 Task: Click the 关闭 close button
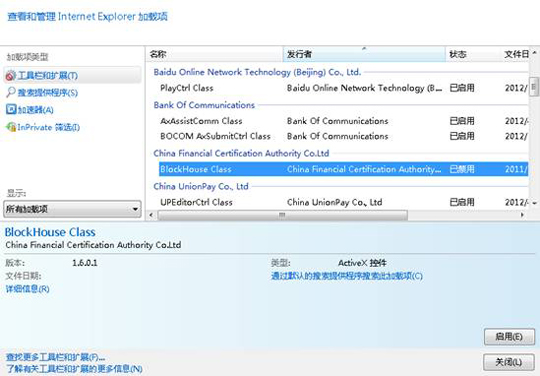[509, 362]
